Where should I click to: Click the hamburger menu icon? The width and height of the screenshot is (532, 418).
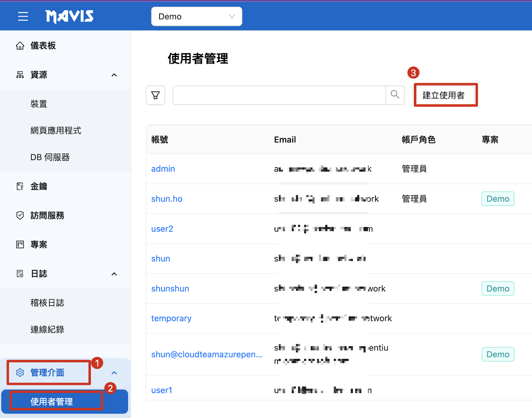(x=23, y=16)
